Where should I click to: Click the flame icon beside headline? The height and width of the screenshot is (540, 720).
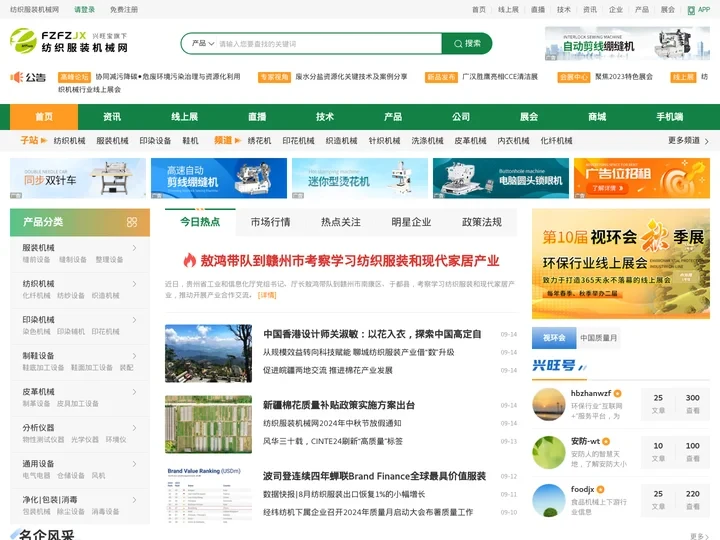[x=190, y=260]
